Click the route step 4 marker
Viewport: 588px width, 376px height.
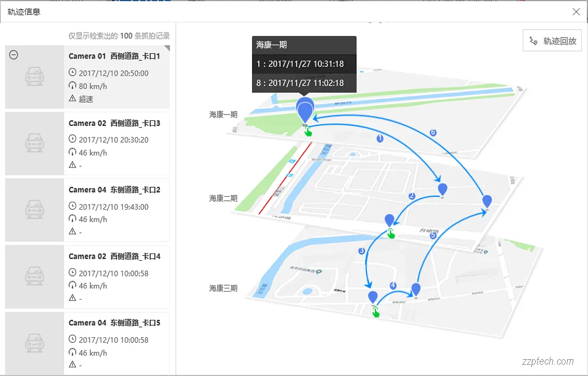pyautogui.click(x=393, y=286)
